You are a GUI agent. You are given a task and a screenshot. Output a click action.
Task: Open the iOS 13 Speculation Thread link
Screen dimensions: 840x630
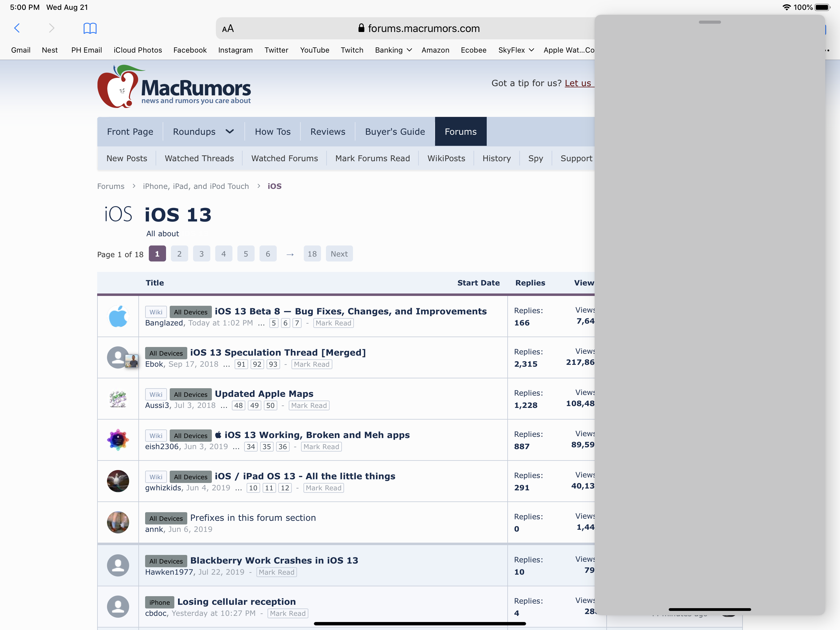coord(278,352)
